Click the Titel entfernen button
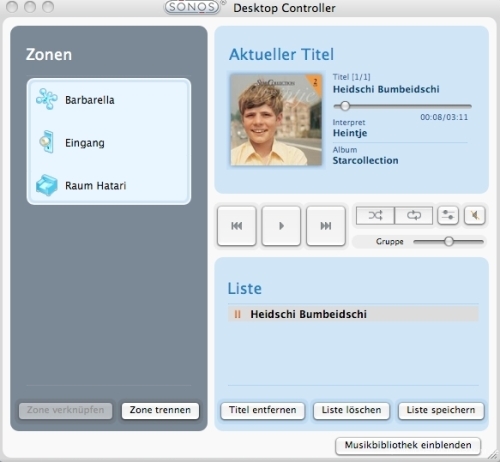Screen dimensions: 500x462 (263, 410)
